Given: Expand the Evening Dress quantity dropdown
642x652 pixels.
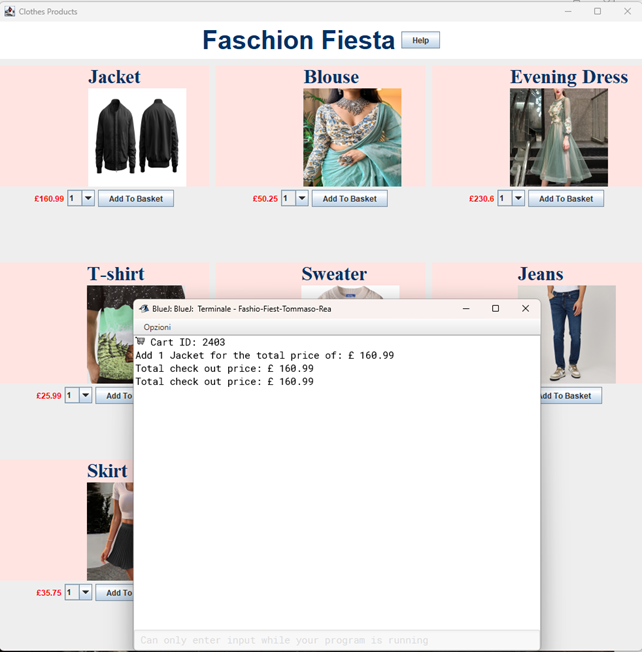Looking at the screenshot, I should [x=518, y=199].
